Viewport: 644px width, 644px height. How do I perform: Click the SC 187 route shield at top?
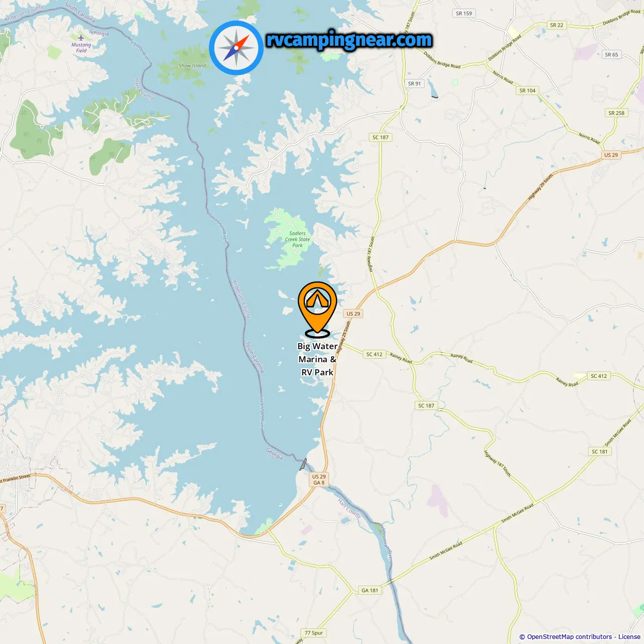coord(380,137)
